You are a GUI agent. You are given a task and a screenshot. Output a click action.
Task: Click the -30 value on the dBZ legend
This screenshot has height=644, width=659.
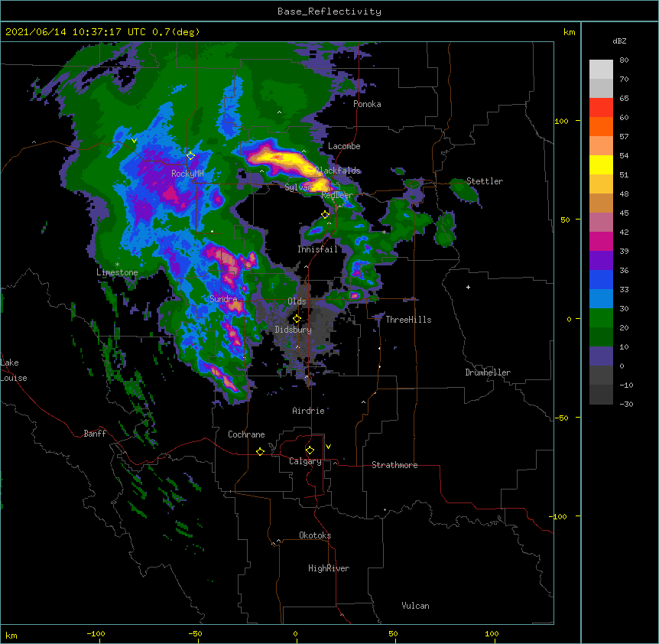[626, 404]
